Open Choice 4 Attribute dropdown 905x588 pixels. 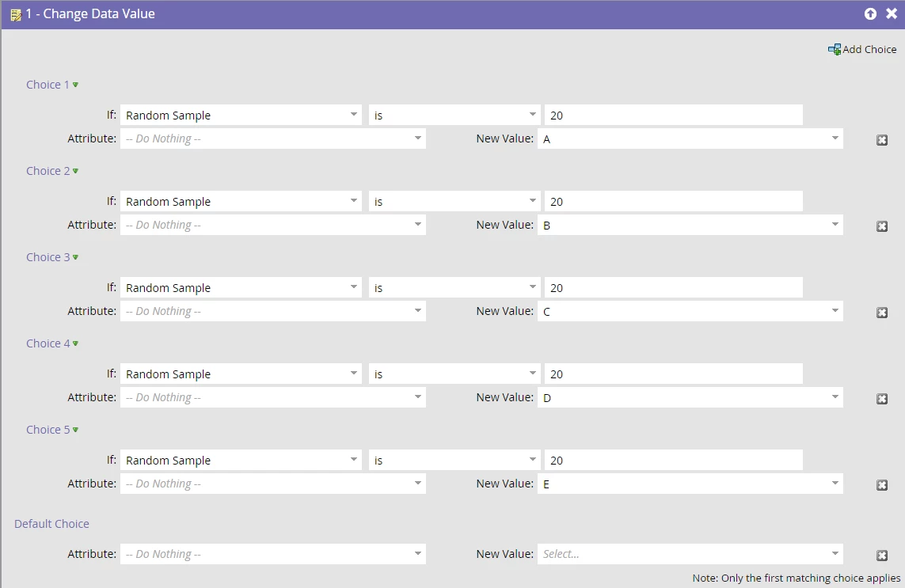pyautogui.click(x=273, y=397)
